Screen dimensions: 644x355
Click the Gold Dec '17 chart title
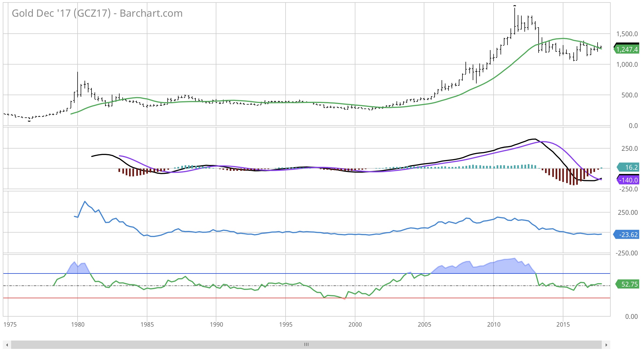pos(97,13)
